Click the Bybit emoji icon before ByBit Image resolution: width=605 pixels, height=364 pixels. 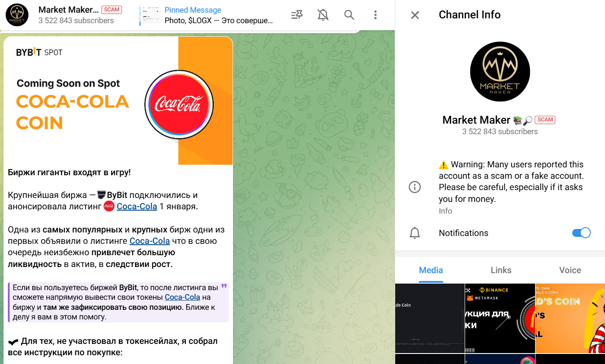tap(101, 195)
